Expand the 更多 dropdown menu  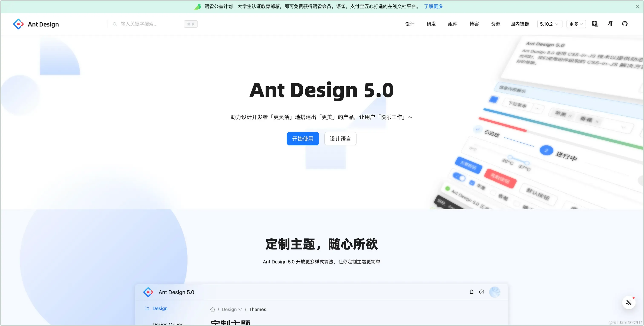click(576, 24)
